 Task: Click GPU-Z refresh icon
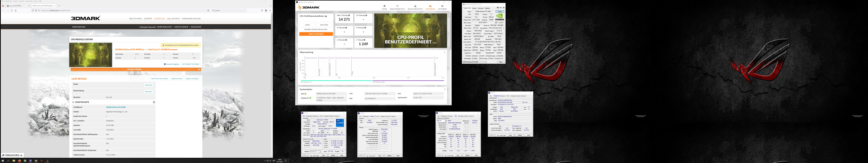point(501,8)
